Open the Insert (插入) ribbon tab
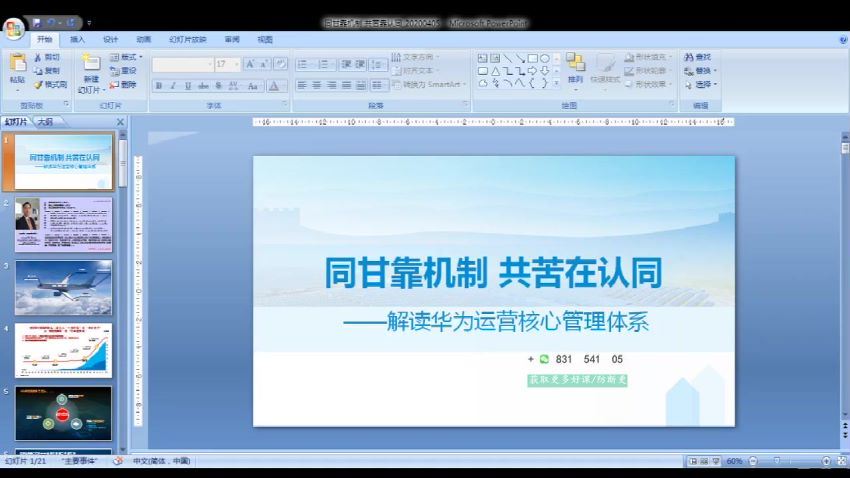 coord(77,40)
